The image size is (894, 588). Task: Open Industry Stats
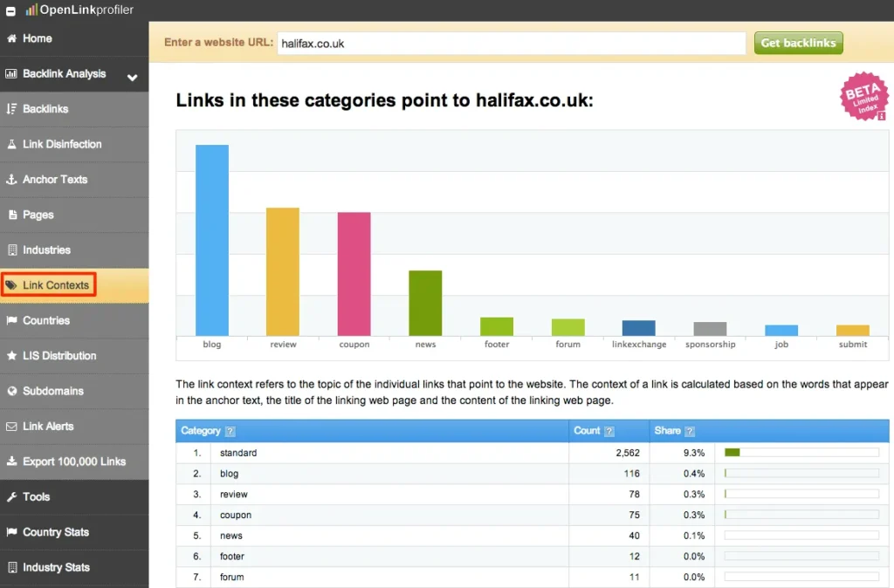74,567
